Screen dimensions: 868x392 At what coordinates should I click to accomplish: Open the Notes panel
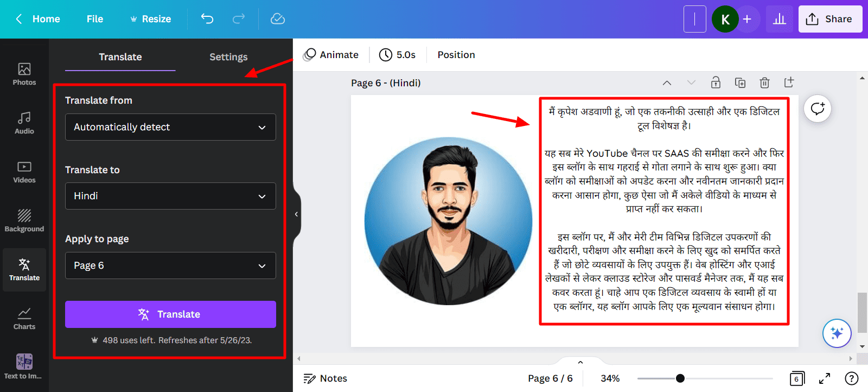point(325,378)
